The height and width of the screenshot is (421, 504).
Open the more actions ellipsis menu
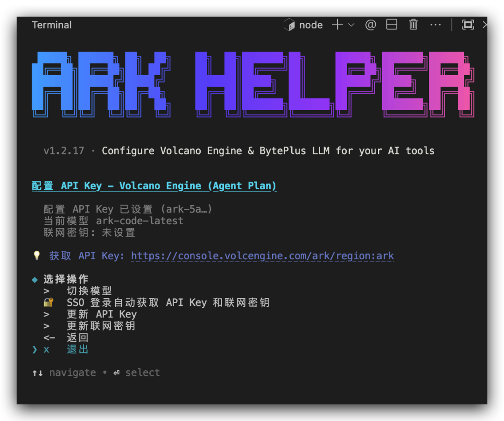(x=435, y=25)
